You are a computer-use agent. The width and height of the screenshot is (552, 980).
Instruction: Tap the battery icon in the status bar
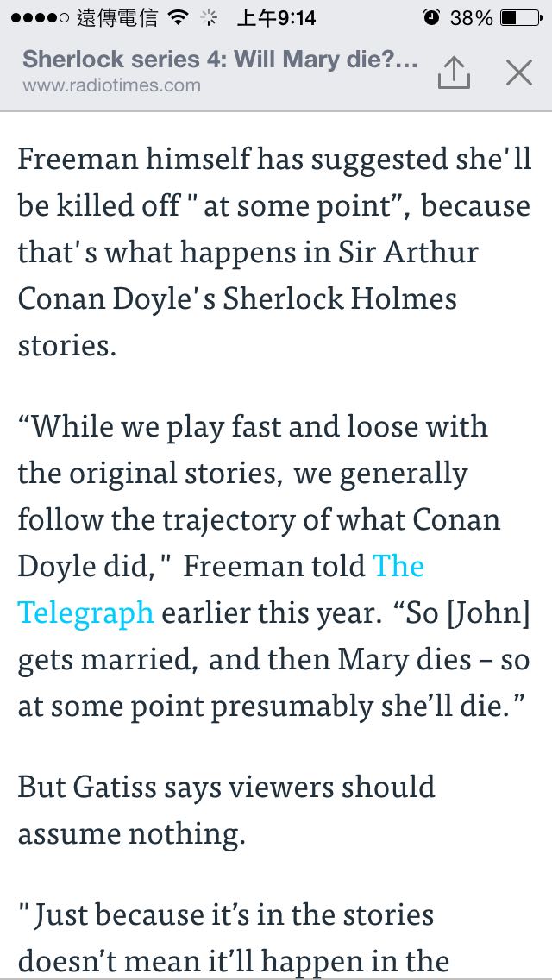click(520, 18)
